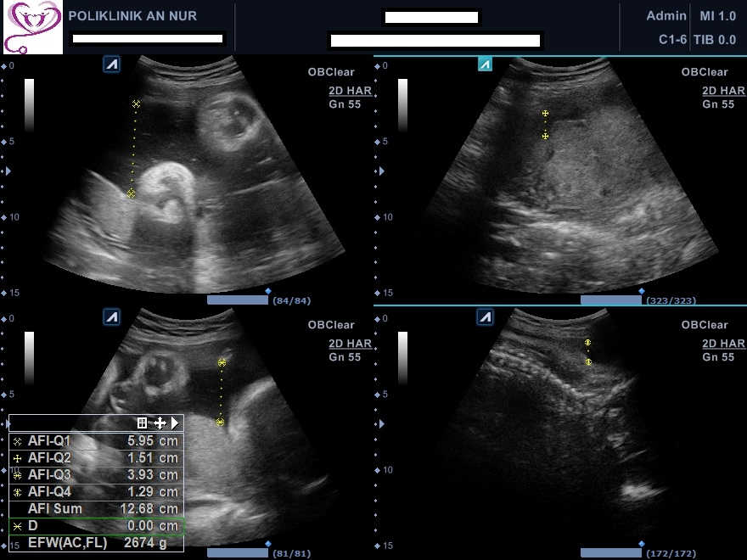The width and height of the screenshot is (747, 560).
Task: Click the upper AFI-Q1 caliper in top-left image
Action: pyautogui.click(x=136, y=104)
